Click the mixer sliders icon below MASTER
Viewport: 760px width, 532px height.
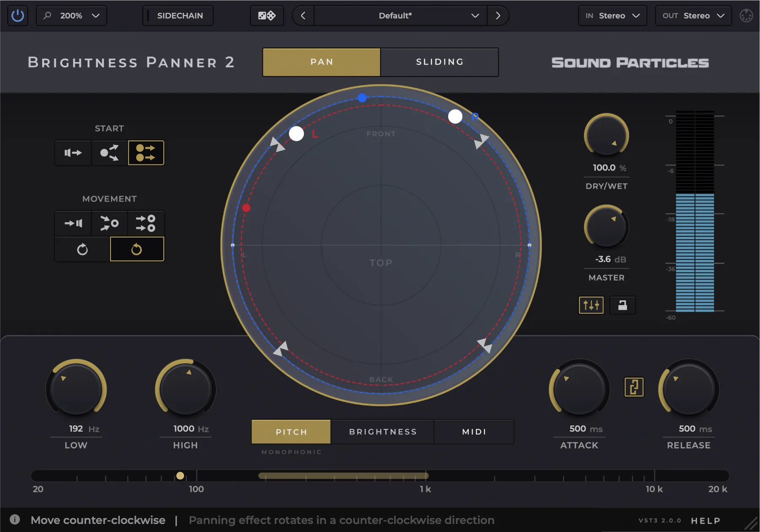591,305
